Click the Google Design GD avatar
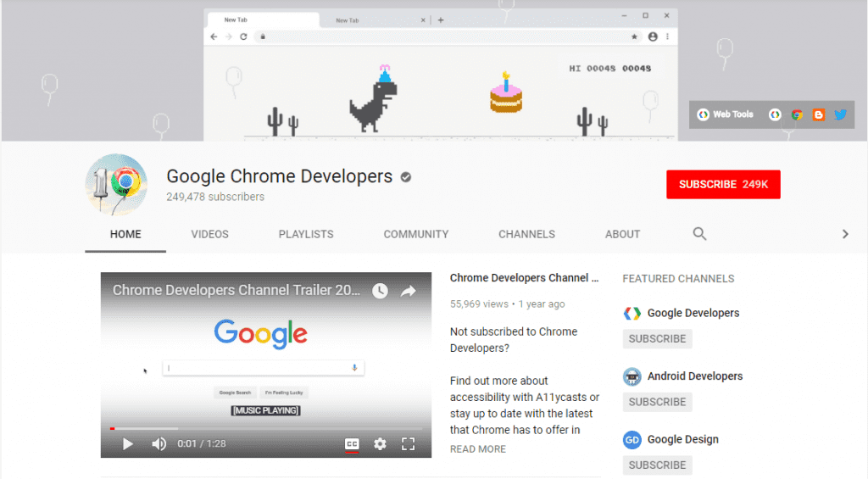The width and height of the screenshot is (868, 479). [632, 440]
